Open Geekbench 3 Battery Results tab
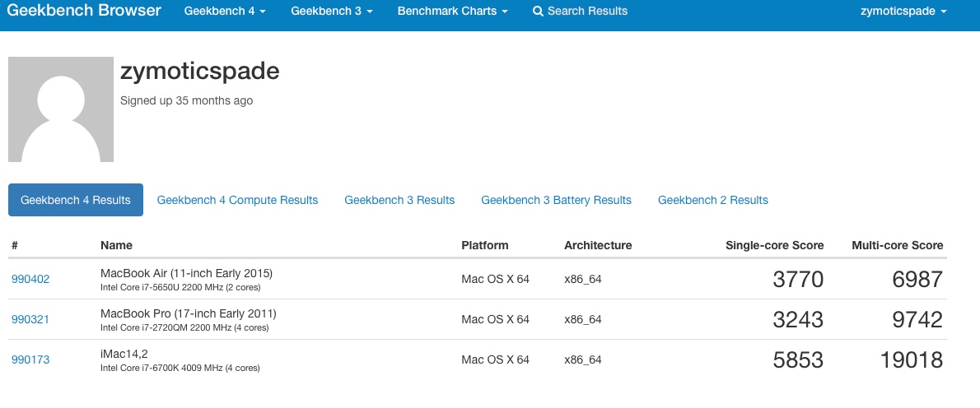 pos(556,200)
